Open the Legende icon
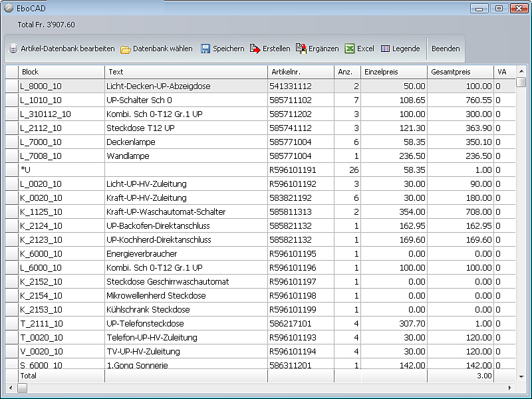 [x=386, y=49]
